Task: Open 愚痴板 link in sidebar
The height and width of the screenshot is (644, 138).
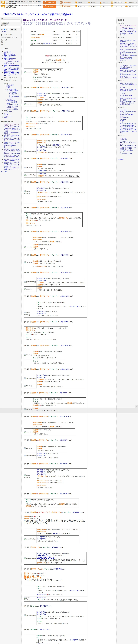Action: [8, 103]
